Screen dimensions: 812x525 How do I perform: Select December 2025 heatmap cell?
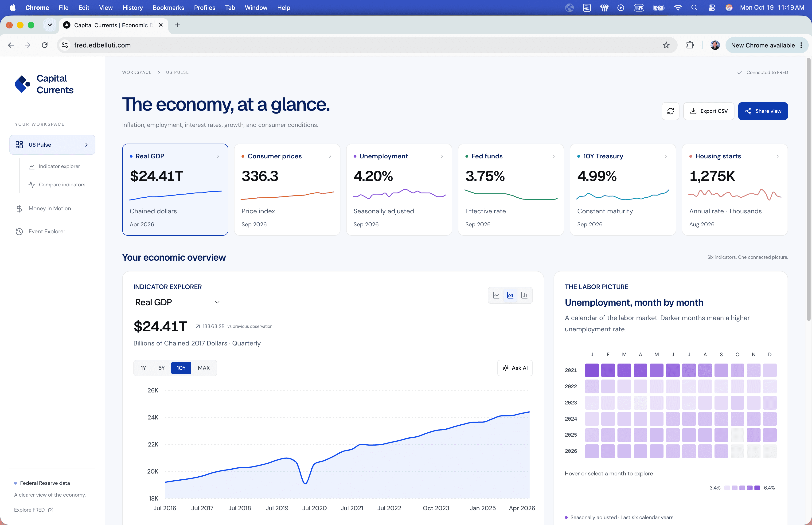tap(770, 435)
